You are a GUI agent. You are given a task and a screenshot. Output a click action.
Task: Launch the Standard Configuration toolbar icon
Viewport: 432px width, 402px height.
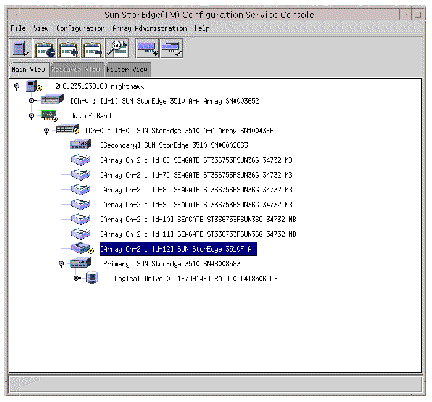pyautogui.click(x=148, y=48)
